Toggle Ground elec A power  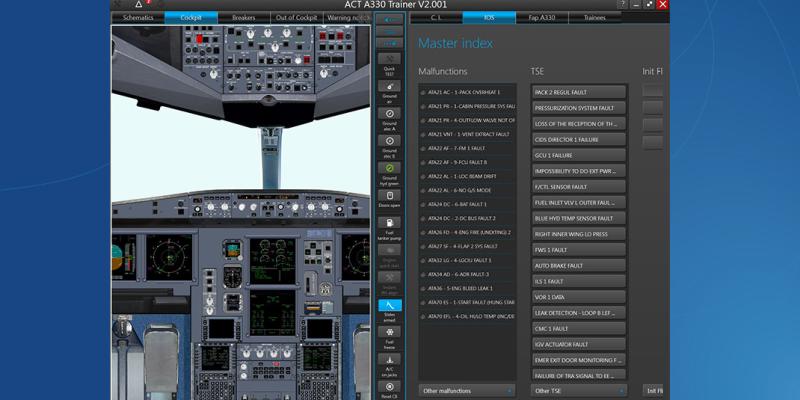[389, 113]
